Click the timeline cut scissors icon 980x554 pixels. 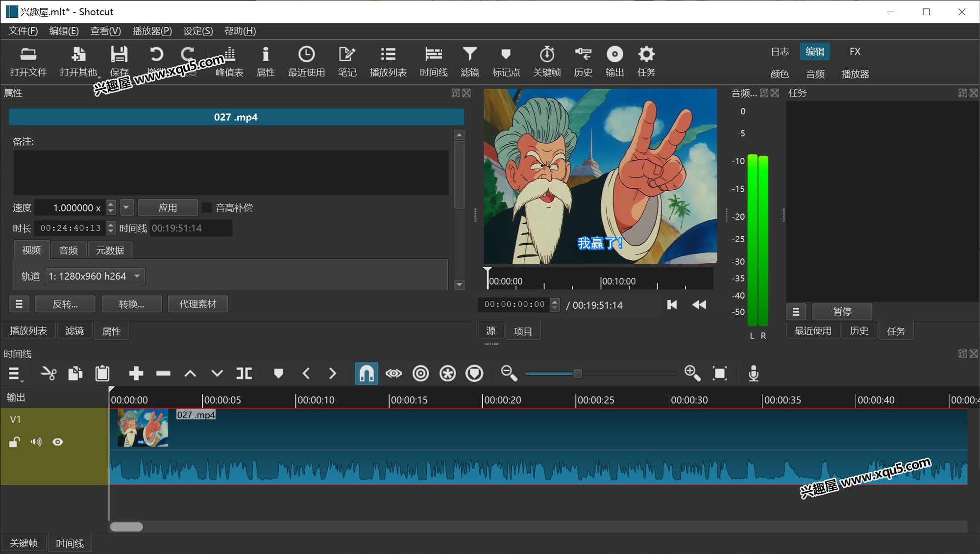[48, 374]
